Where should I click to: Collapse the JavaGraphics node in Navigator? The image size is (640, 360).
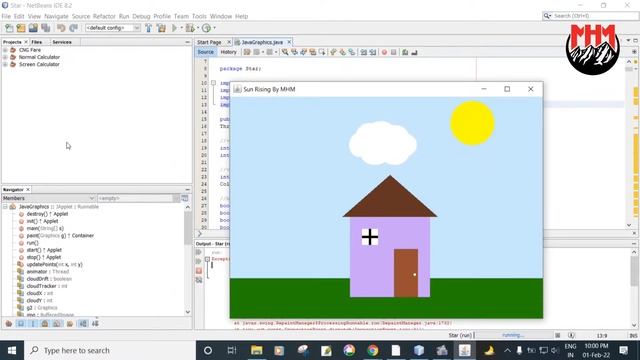tap(5, 207)
